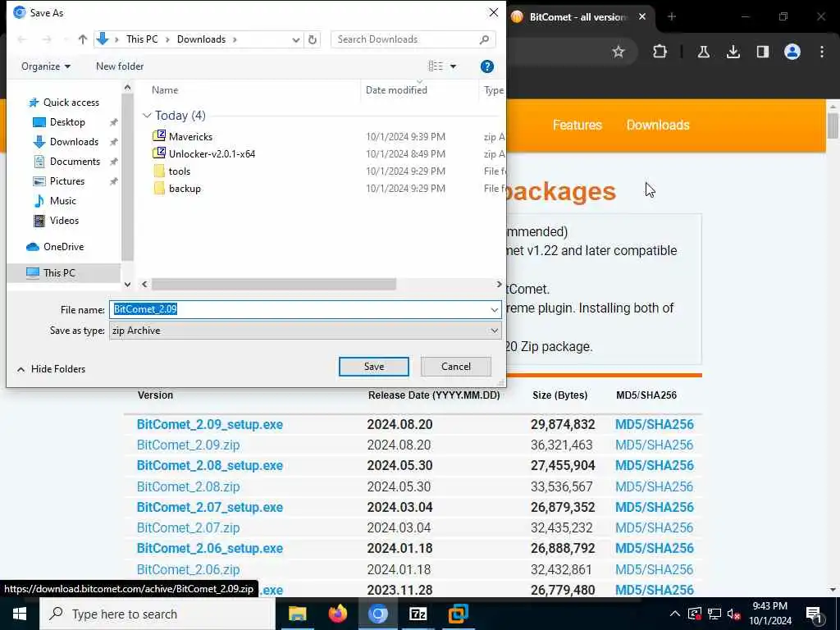Open a new Chrome tab
Viewport: 840px width, 630px height.
point(672,17)
